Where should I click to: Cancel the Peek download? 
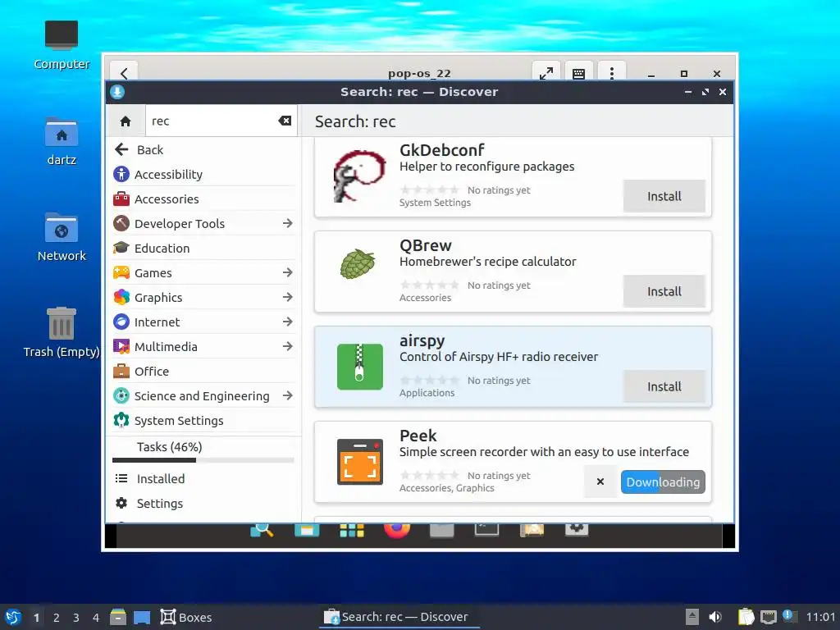(600, 482)
